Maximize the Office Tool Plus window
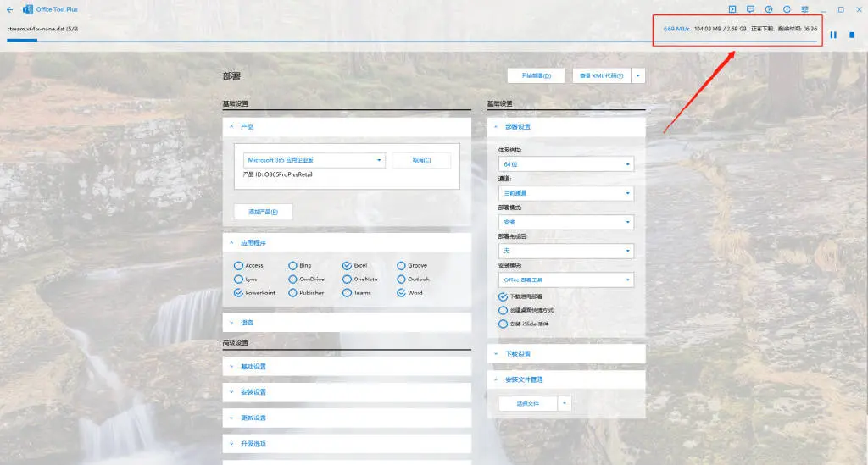The image size is (868, 465). (841, 9)
